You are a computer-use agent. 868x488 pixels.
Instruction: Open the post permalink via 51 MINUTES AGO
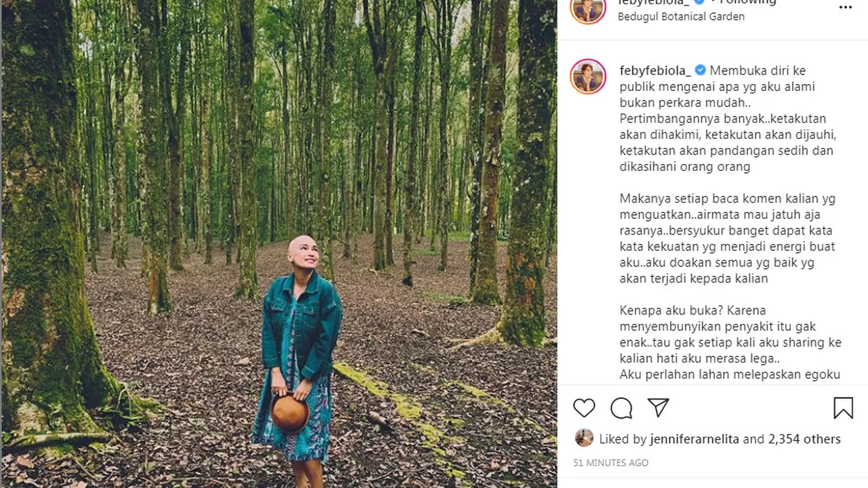tap(610, 462)
